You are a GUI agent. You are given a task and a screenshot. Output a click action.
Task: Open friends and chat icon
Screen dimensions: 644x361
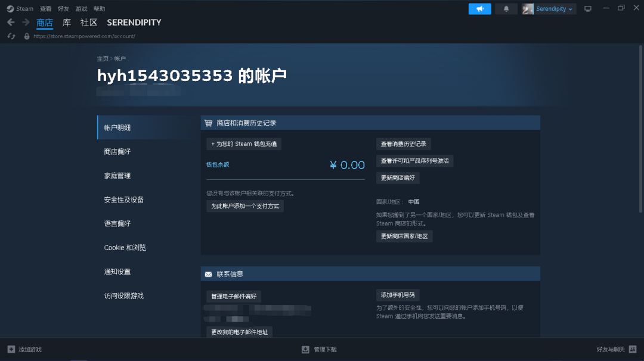[633, 349]
